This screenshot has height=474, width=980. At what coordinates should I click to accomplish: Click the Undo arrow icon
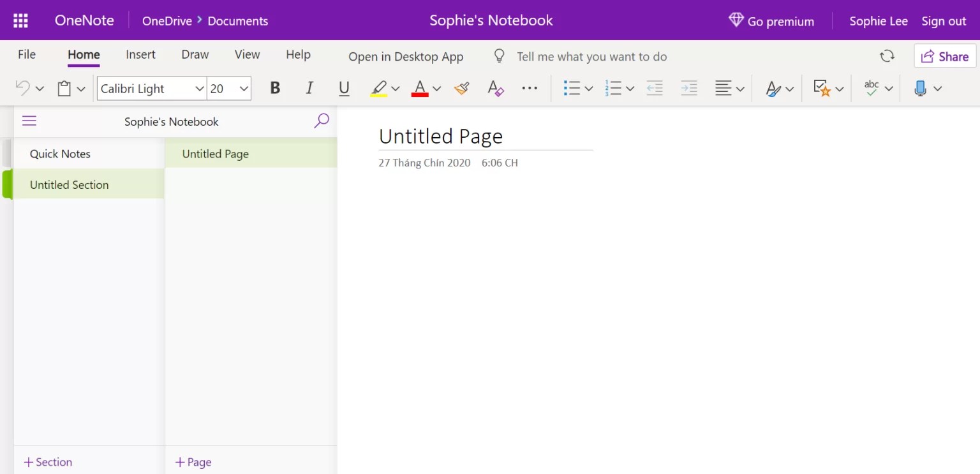tap(23, 89)
